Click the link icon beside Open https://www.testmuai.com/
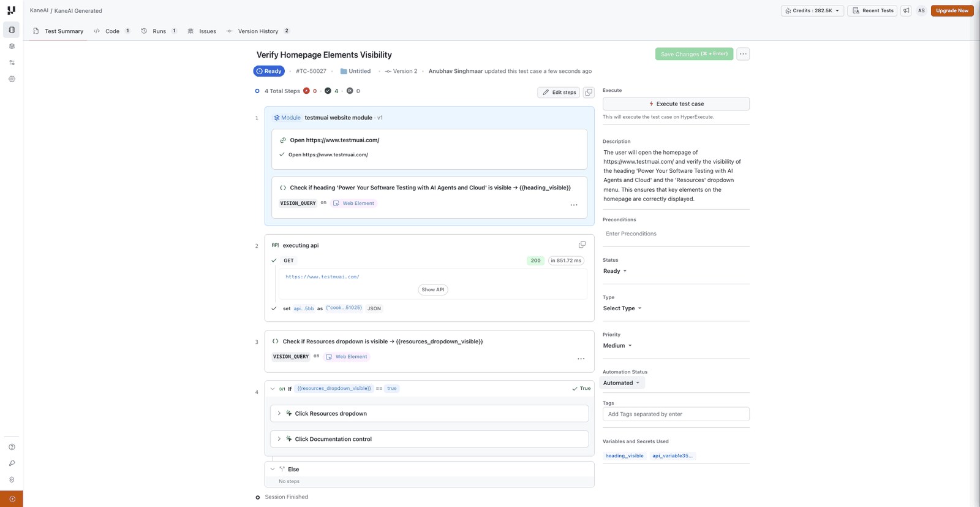This screenshot has height=507, width=980. [x=283, y=140]
